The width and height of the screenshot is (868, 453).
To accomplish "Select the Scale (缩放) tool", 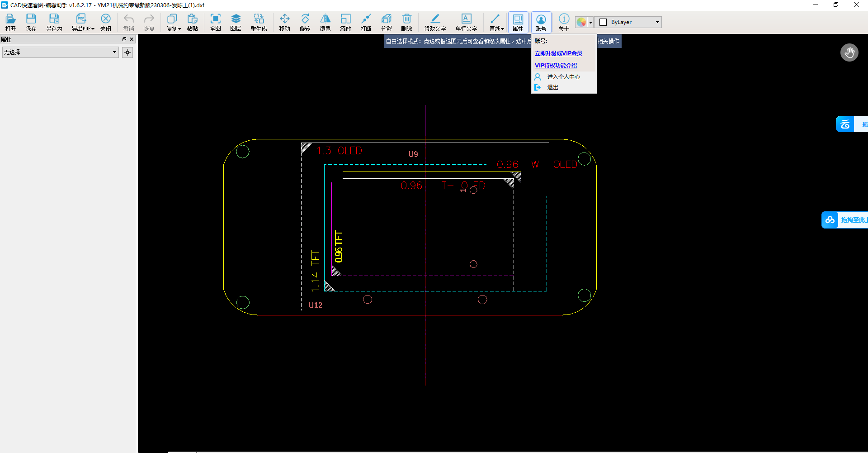I will click(x=345, y=22).
